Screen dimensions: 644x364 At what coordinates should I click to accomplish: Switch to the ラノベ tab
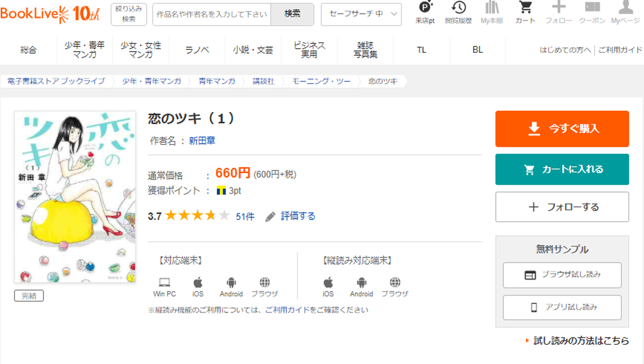(197, 50)
